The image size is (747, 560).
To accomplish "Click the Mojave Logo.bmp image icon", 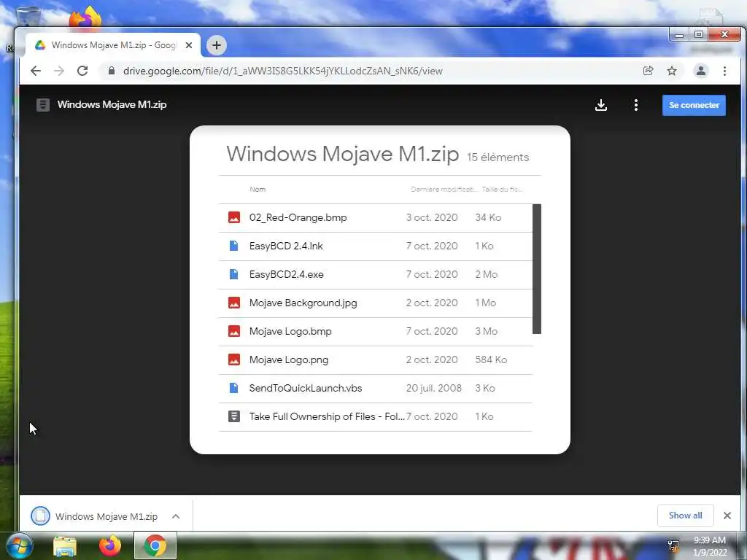I will tap(234, 332).
